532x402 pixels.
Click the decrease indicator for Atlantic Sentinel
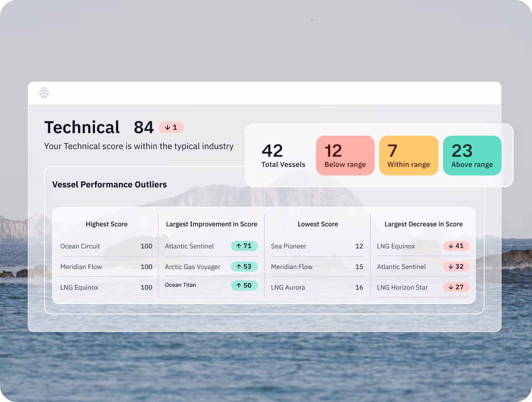pyautogui.click(x=456, y=267)
